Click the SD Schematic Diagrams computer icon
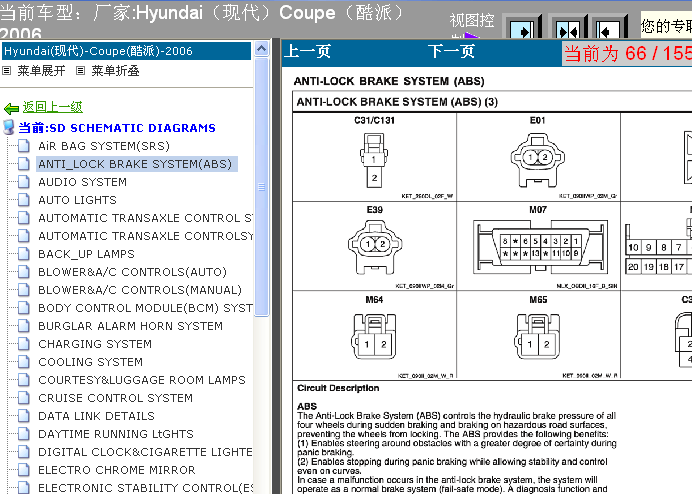The height and width of the screenshot is (494, 692). click(x=8, y=128)
